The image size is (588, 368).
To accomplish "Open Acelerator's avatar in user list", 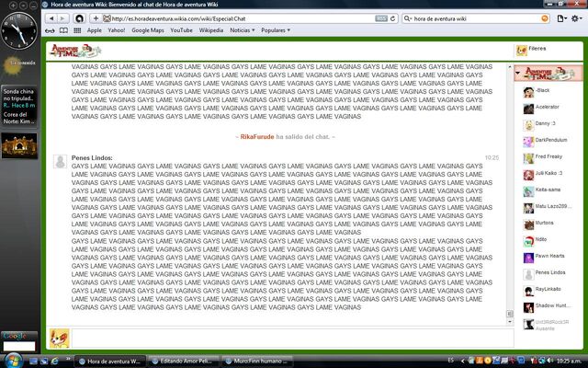I will tap(529, 109).
